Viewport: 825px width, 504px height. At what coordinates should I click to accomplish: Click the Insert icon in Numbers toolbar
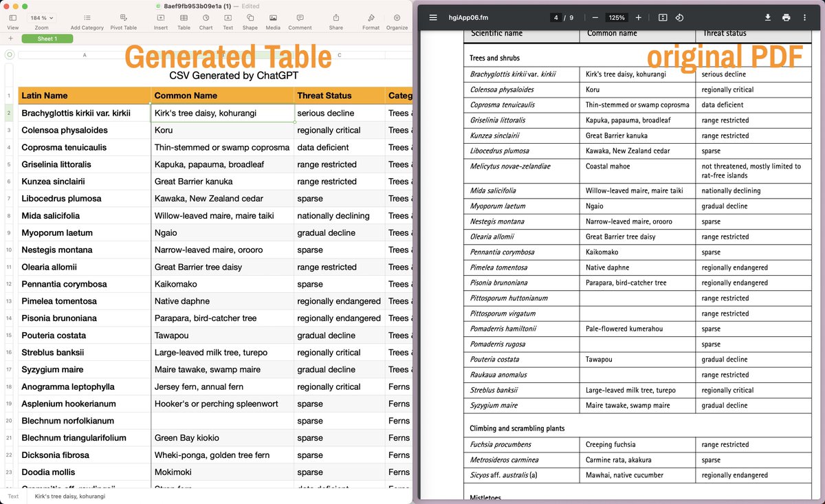coord(160,18)
